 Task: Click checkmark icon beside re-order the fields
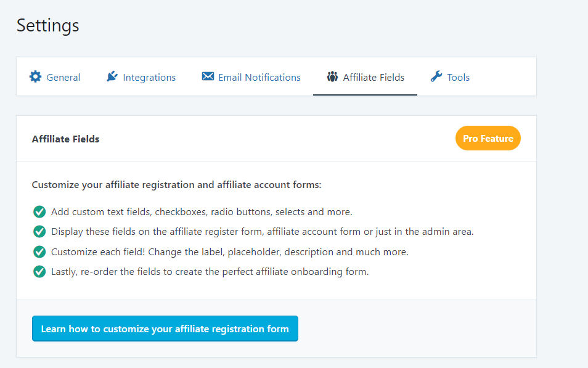(x=39, y=271)
